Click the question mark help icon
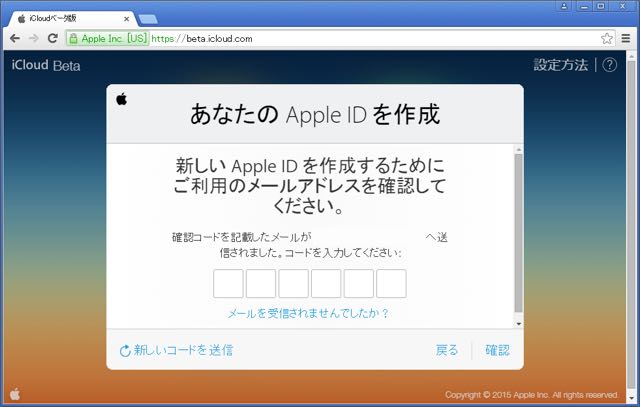 coord(609,65)
